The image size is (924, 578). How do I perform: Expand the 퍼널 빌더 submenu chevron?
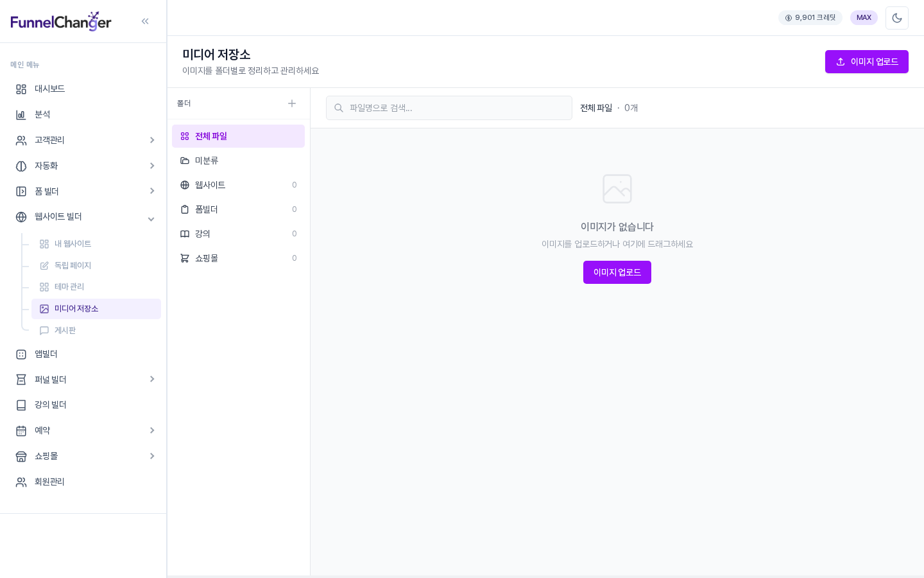[152, 379]
